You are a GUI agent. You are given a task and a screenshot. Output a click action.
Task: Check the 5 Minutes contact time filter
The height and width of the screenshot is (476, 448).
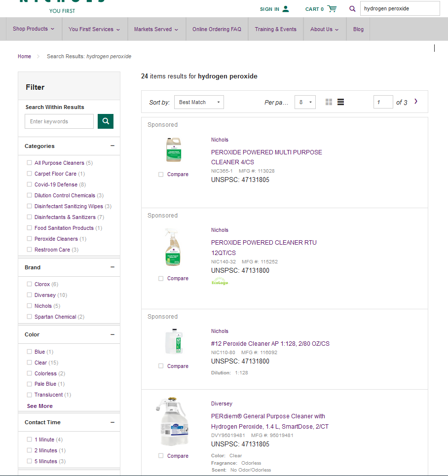[30, 461]
